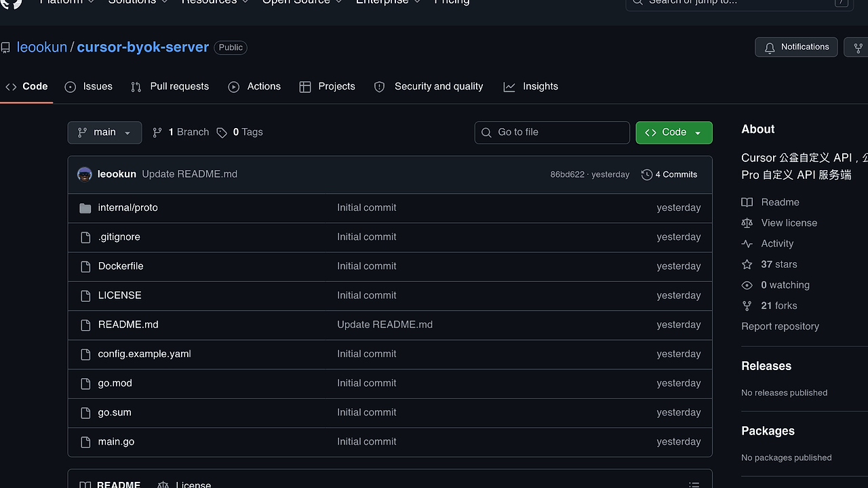
Task: Click the file icon beside main.go
Action: (x=85, y=442)
